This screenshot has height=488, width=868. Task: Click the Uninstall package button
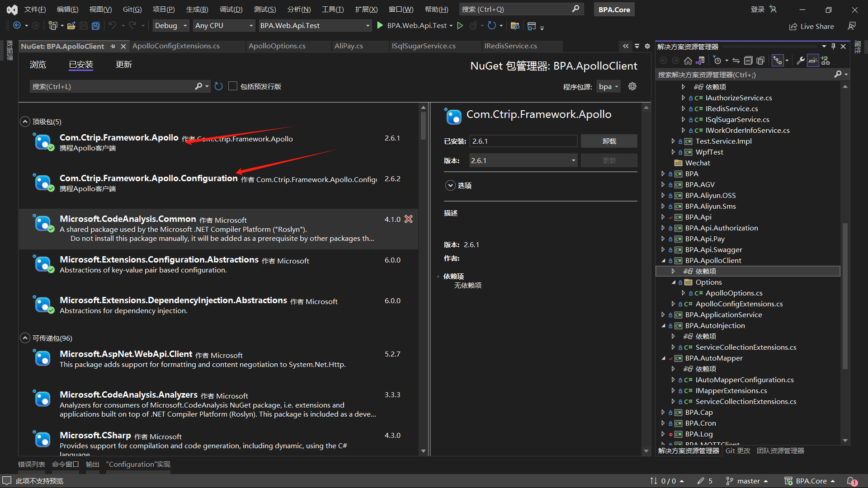609,141
